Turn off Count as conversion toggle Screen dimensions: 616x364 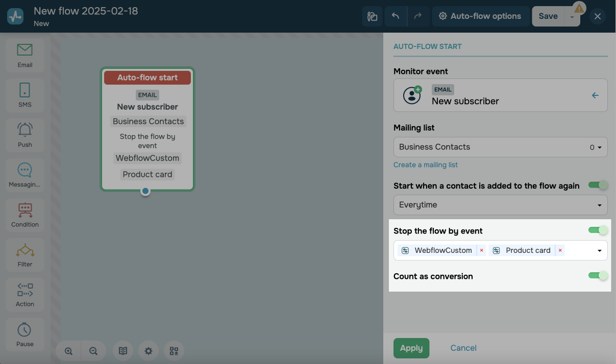598,276
